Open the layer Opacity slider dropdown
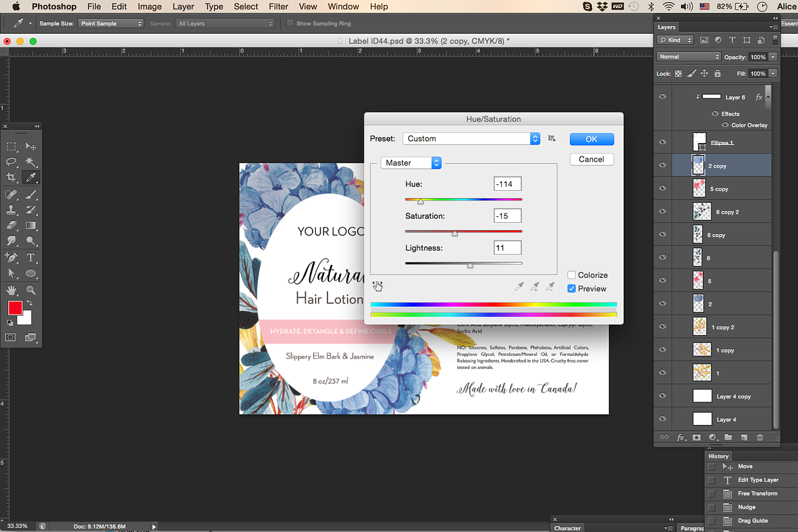 [x=773, y=57]
